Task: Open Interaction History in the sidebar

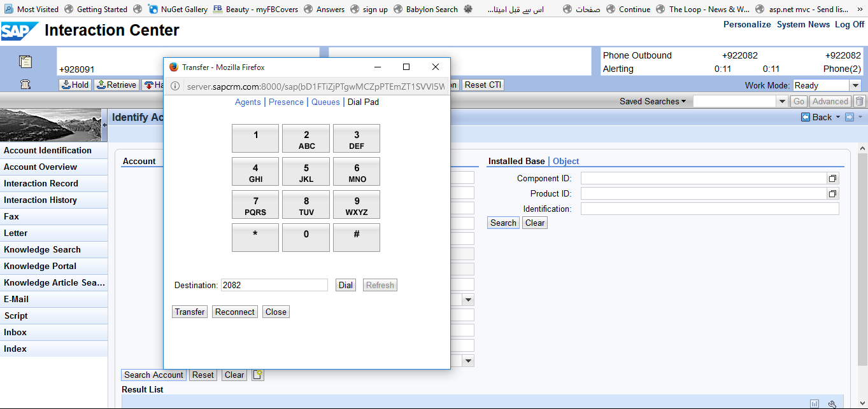Action: click(40, 200)
